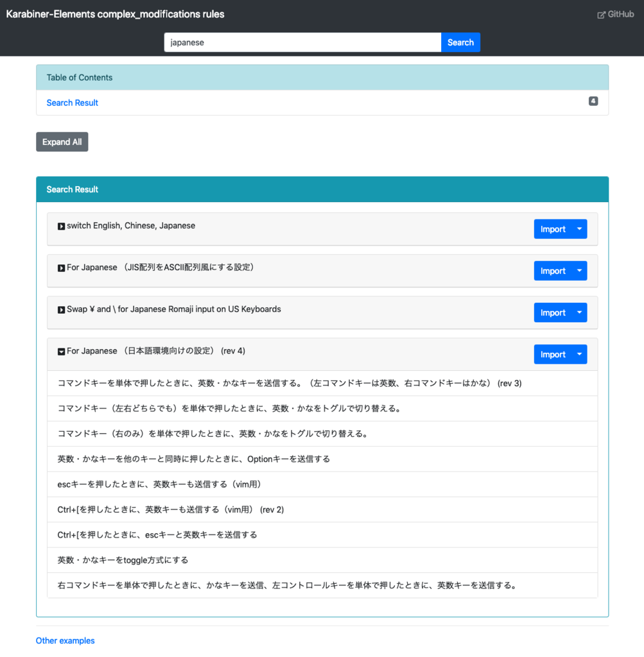The width and height of the screenshot is (644, 657).
Task: Click the Expand All button
Action: click(x=62, y=142)
